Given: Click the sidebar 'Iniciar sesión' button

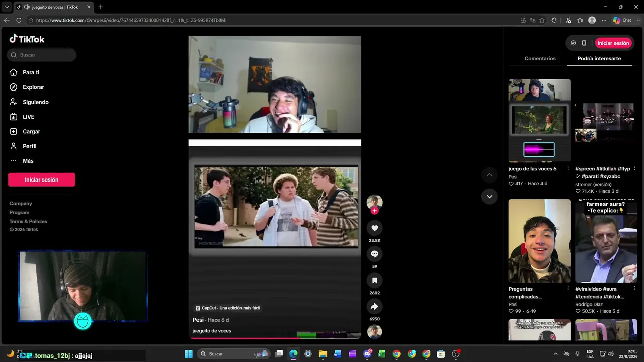Looking at the screenshot, I should click(x=41, y=179).
